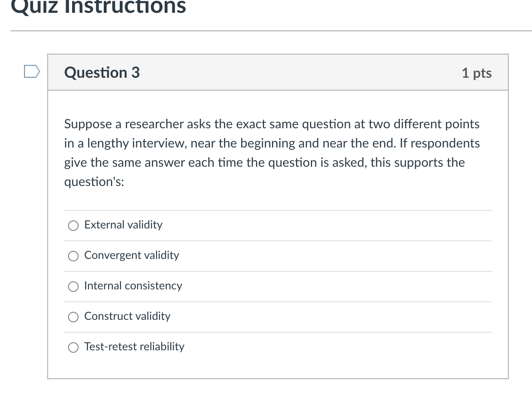Click the "External validity" answer text
The image size is (532, 396).
[123, 225]
